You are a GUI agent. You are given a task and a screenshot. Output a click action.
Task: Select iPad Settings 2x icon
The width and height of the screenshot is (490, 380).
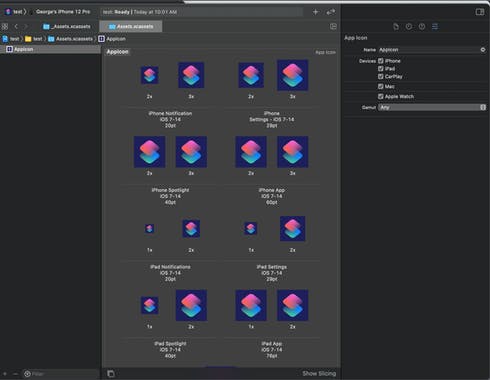(x=292, y=229)
